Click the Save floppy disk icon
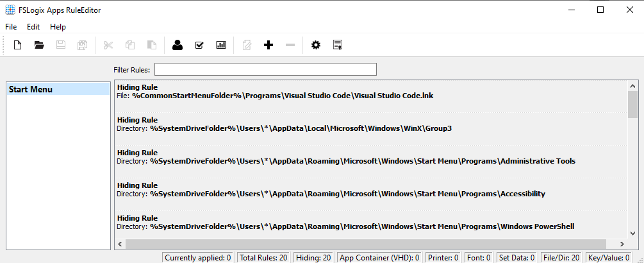The height and width of the screenshot is (263, 644). point(61,45)
